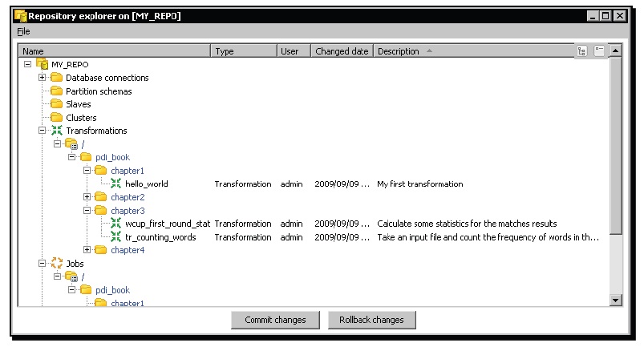Collapse the pdi_book folder under Transformations
Screen dimensions: 644x347
pyautogui.click(x=72, y=157)
